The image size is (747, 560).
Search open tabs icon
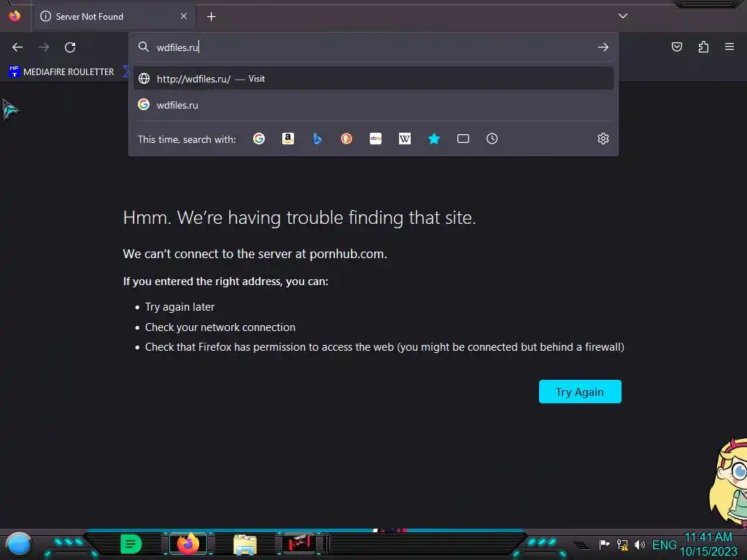coord(463,139)
